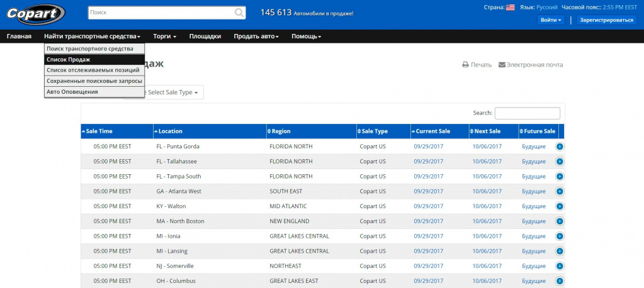Open the Войти dropdown button

tap(551, 20)
